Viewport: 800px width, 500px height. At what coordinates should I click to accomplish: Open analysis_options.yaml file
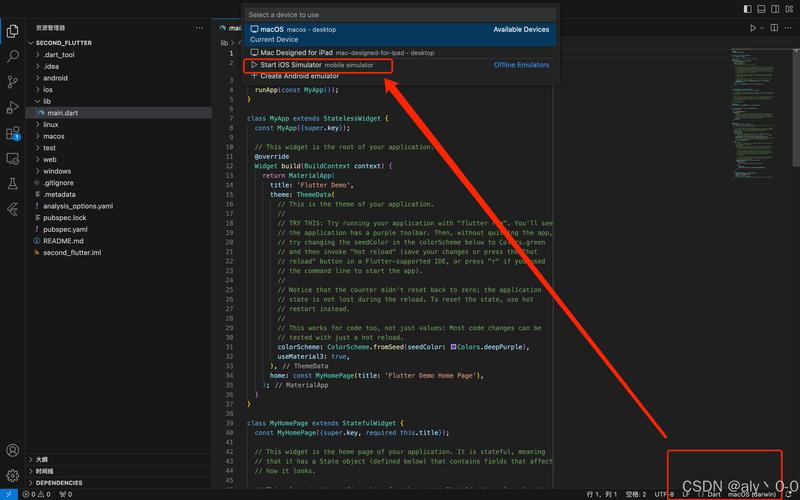tap(118, 206)
